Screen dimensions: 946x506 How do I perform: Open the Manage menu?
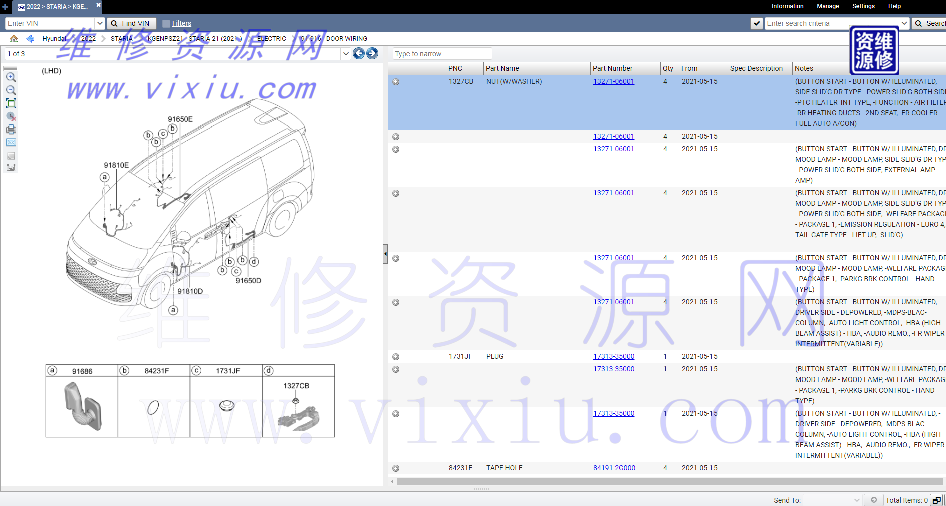click(x=828, y=6)
